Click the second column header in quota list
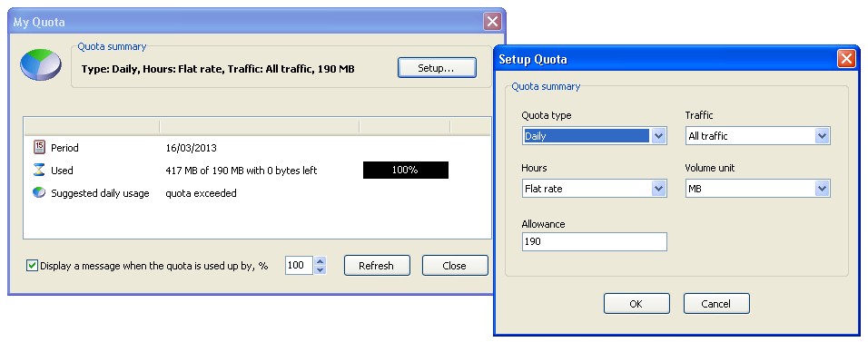This screenshot has width=868, height=342. [259, 127]
